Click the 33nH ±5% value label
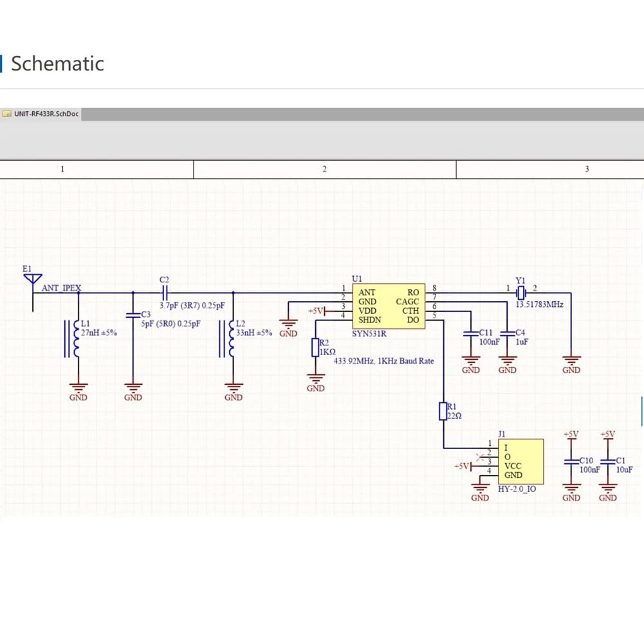This screenshot has height=644, width=644. click(x=254, y=333)
